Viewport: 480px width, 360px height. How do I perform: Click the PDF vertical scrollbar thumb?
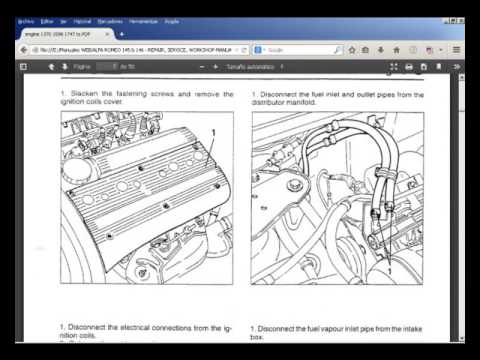[x=461, y=97]
